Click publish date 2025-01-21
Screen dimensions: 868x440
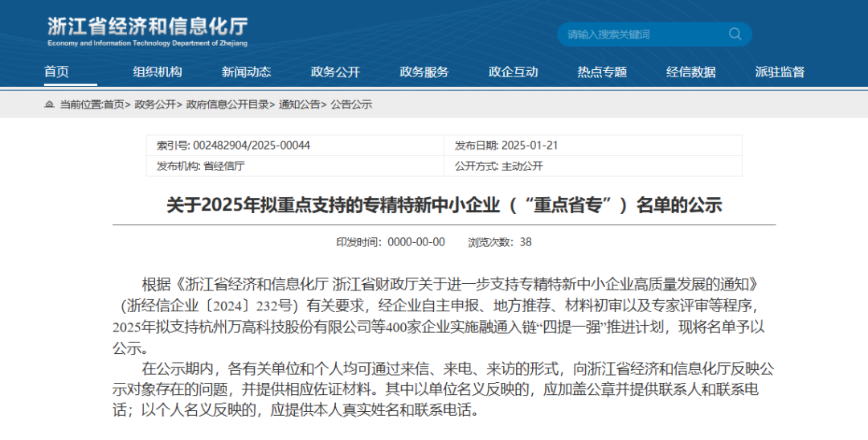click(530, 145)
